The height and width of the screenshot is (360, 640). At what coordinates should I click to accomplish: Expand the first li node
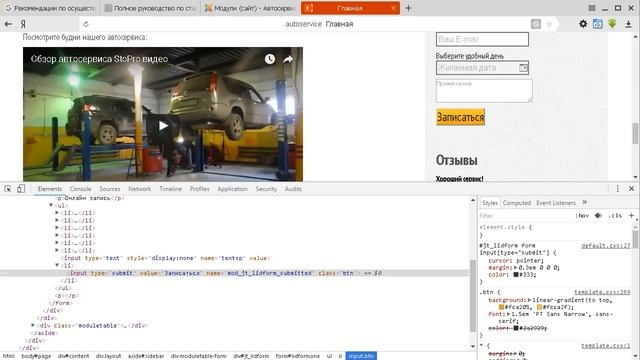tap(57, 213)
